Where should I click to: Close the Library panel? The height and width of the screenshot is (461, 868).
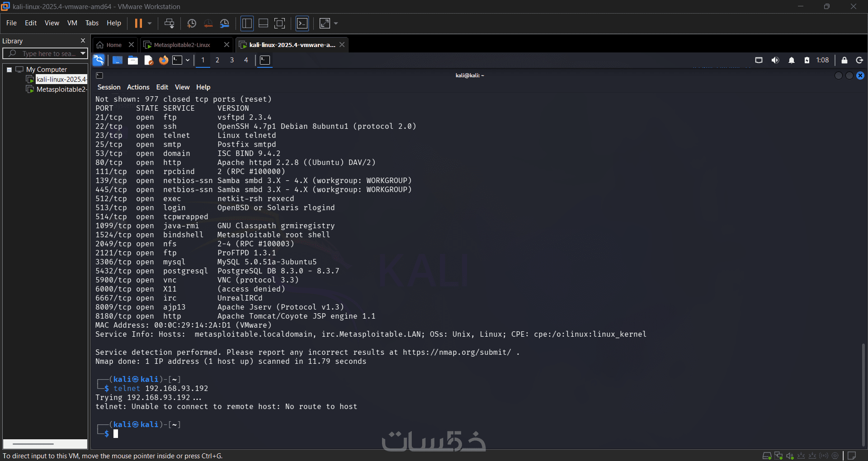point(83,41)
